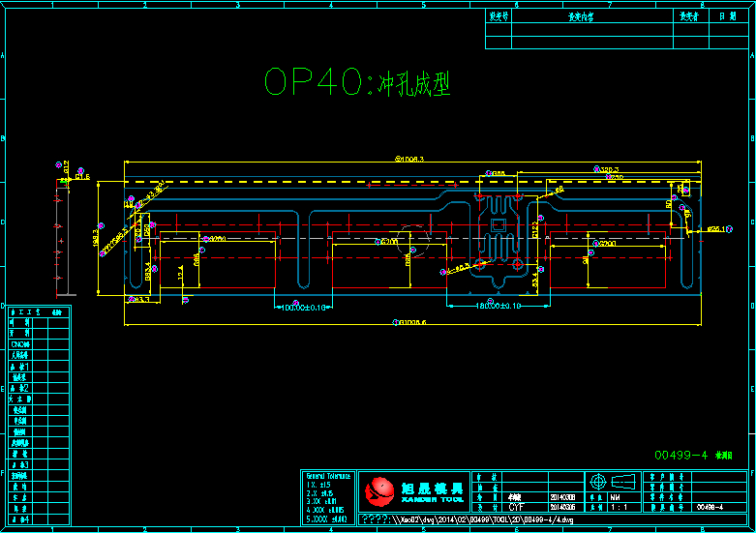The image size is (756, 533).
Task: Select the CYF designer name cell
Action: point(517,506)
